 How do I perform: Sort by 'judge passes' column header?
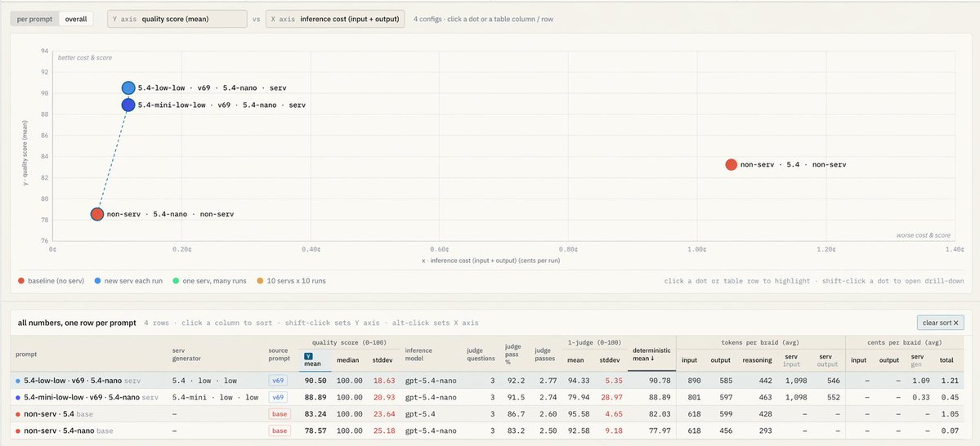pos(544,355)
